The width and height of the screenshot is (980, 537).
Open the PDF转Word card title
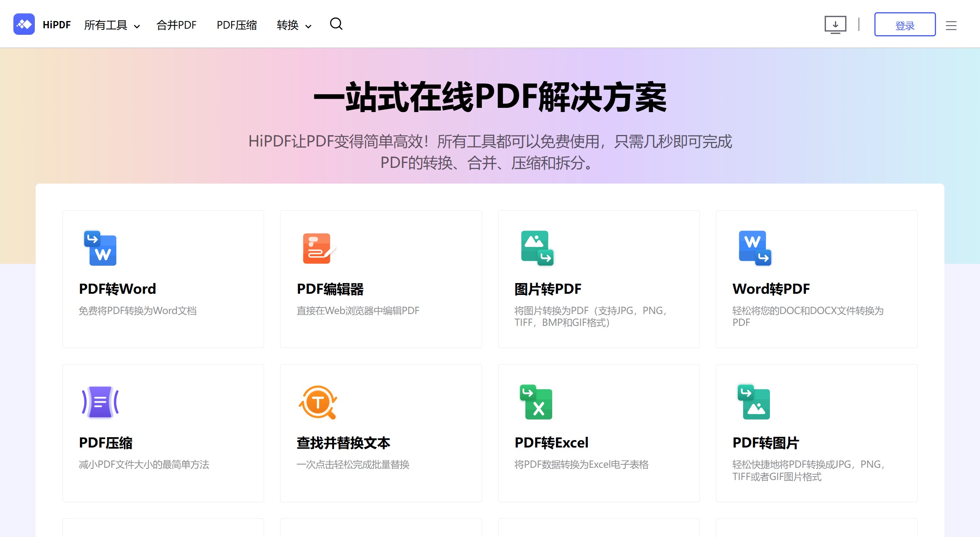(117, 289)
